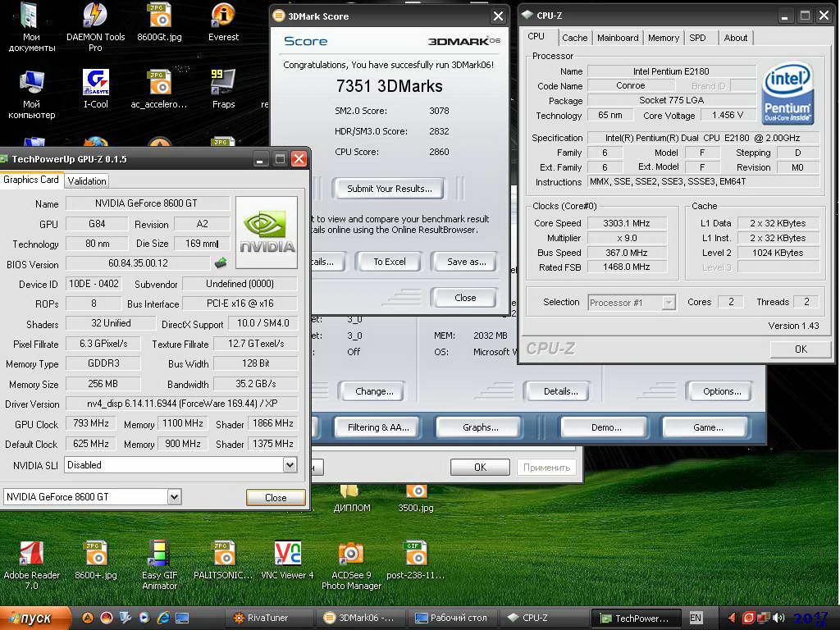Switch to the Cache tab in CPU-Z
This screenshot has width=840, height=630.
(574, 38)
